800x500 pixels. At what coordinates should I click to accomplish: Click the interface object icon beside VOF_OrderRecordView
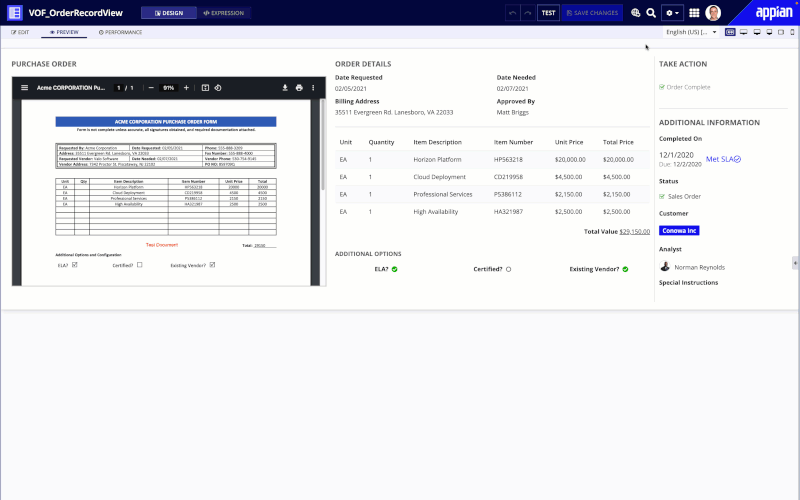tap(15, 13)
